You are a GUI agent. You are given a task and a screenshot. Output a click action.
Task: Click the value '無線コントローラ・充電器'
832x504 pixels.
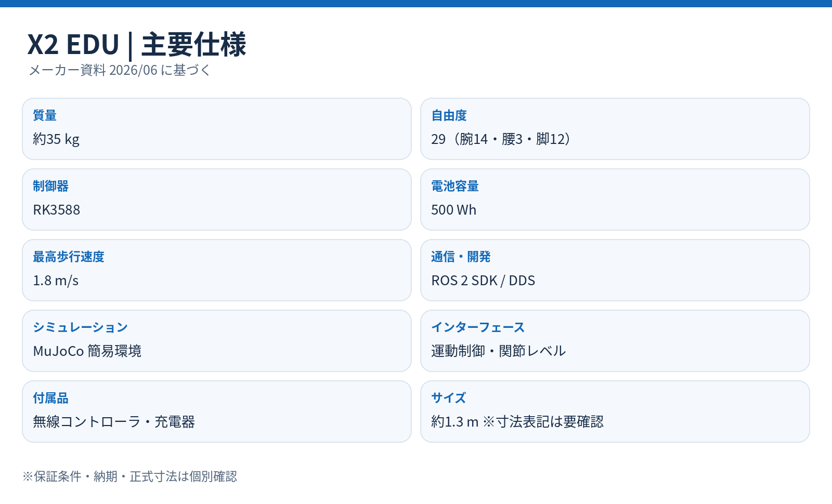(x=114, y=422)
